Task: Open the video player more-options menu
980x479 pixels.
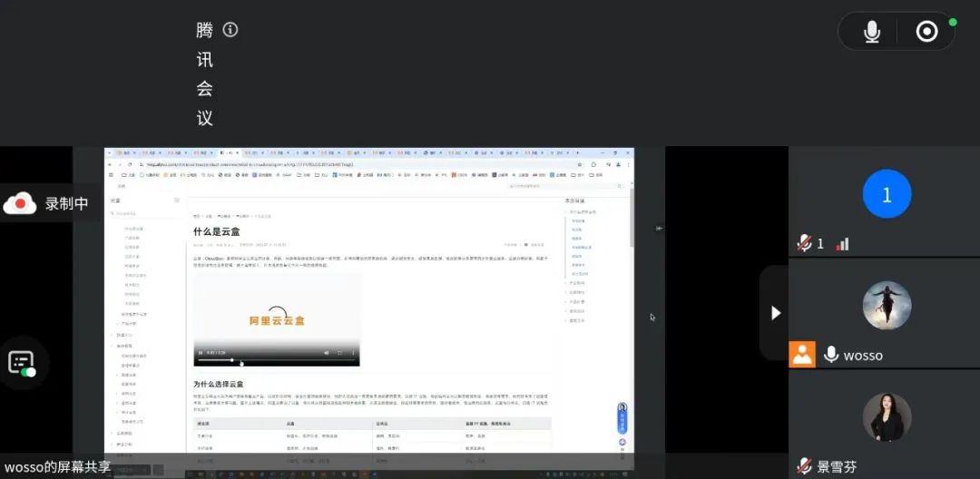Action: [x=353, y=352]
